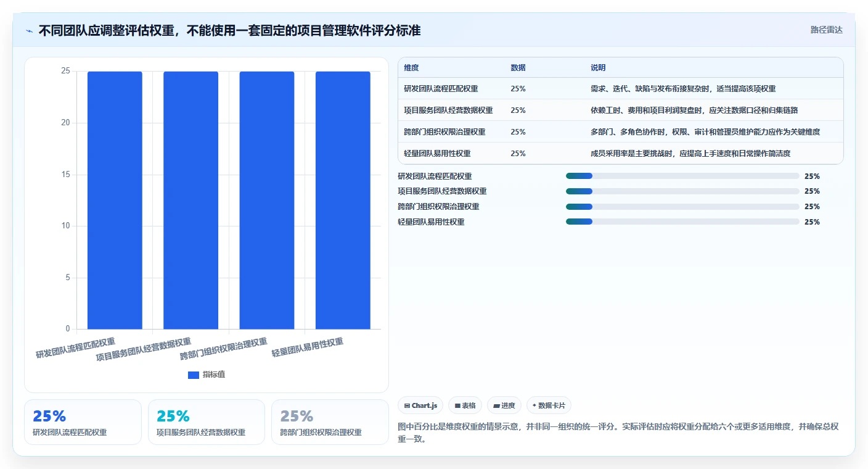Click progress list label 研发团队流程匹配权重
The image size is (868, 469).
click(x=435, y=176)
